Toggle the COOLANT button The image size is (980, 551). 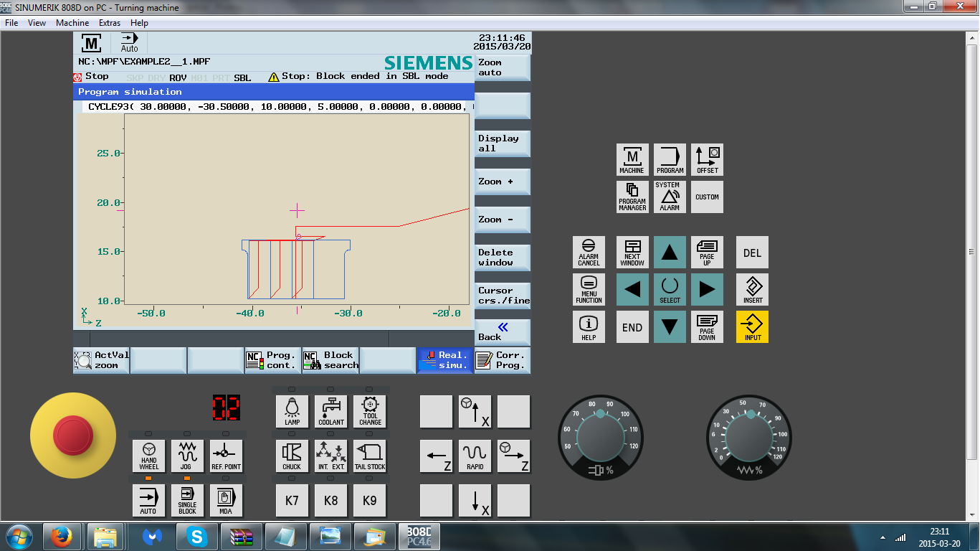(330, 412)
